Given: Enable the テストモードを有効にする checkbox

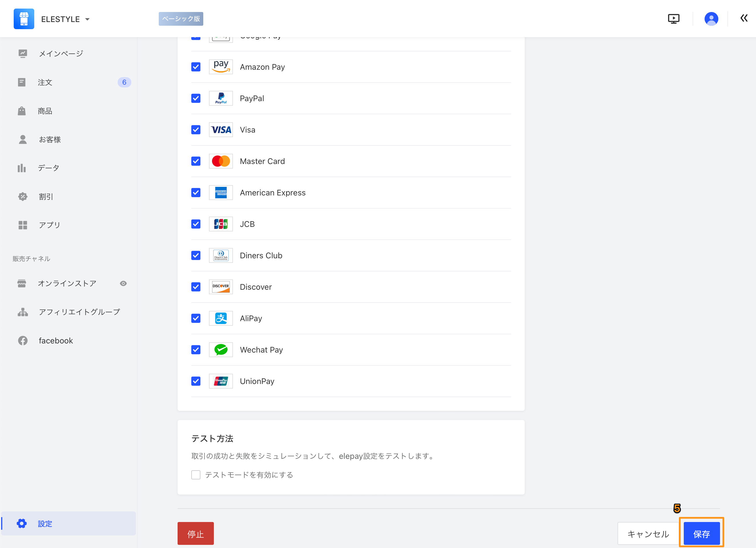Looking at the screenshot, I should click(x=196, y=475).
